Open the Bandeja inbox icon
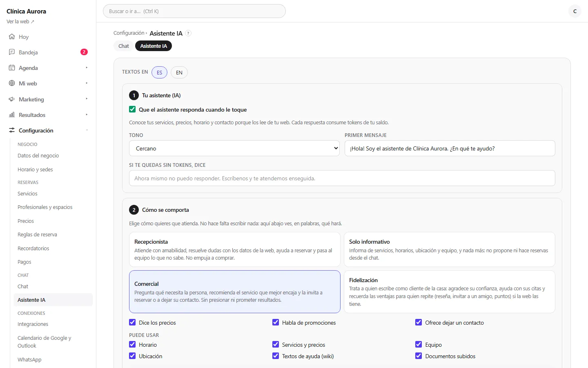 [12, 52]
